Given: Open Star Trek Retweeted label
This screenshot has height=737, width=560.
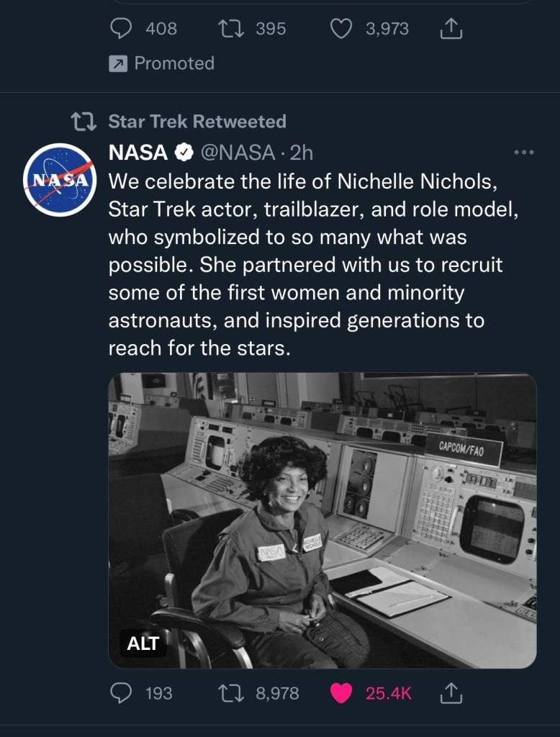Looking at the screenshot, I should pos(197,122).
